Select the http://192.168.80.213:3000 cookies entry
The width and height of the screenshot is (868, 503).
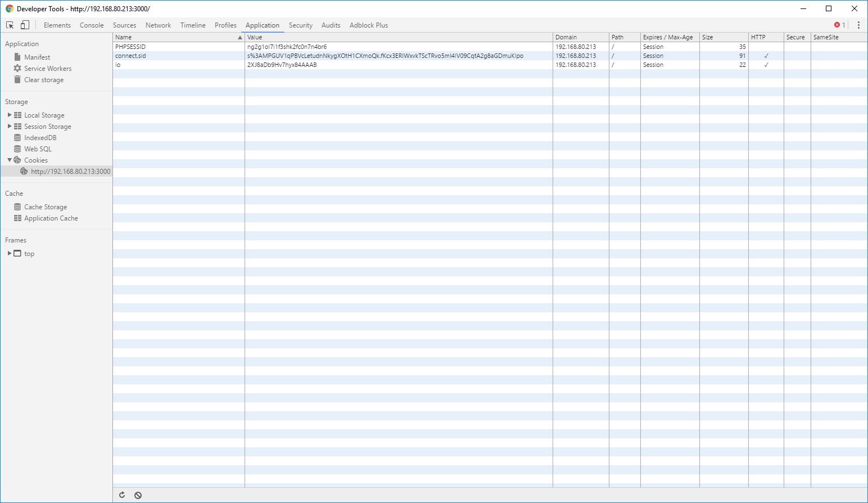(56, 172)
